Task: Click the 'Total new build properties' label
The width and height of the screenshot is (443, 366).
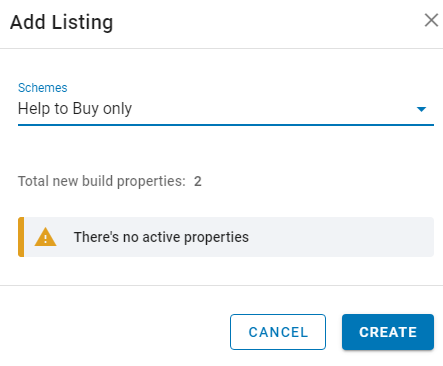Action: (102, 181)
